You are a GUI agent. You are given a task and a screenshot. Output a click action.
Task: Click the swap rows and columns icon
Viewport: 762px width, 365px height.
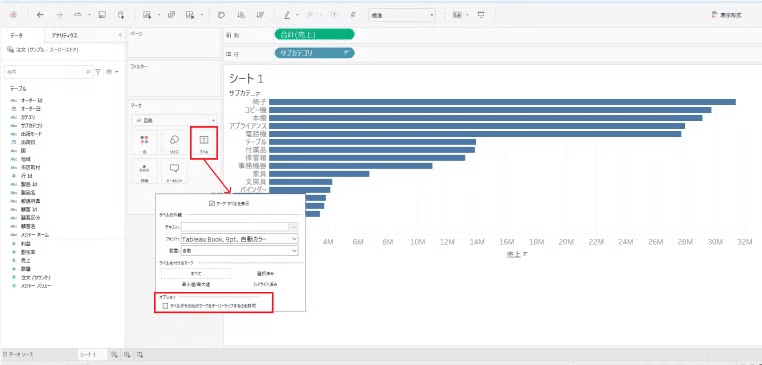click(221, 15)
